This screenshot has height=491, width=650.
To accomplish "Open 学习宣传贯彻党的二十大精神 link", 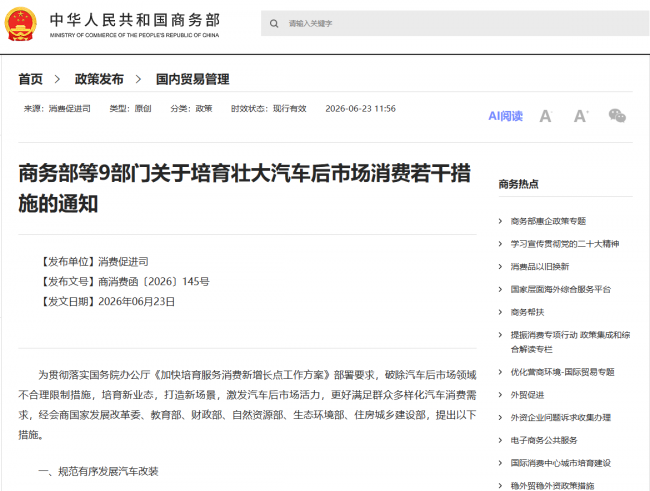I will click(x=565, y=244).
